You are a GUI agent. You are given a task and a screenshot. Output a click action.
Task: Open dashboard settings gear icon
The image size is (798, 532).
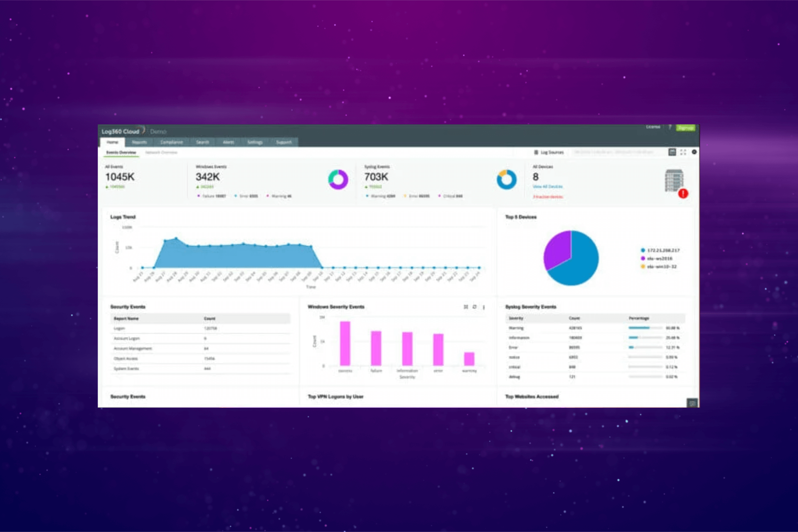click(x=694, y=152)
